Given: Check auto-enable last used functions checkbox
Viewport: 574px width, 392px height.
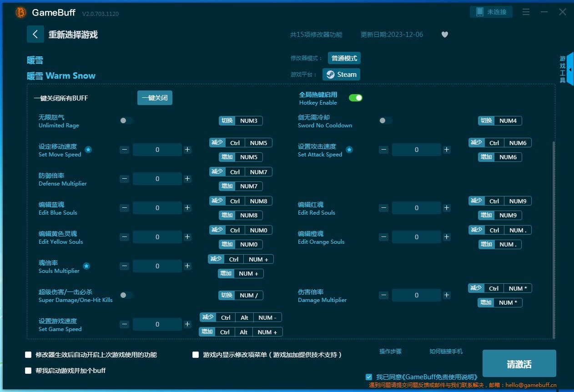Looking at the screenshot, I should pos(28,355).
